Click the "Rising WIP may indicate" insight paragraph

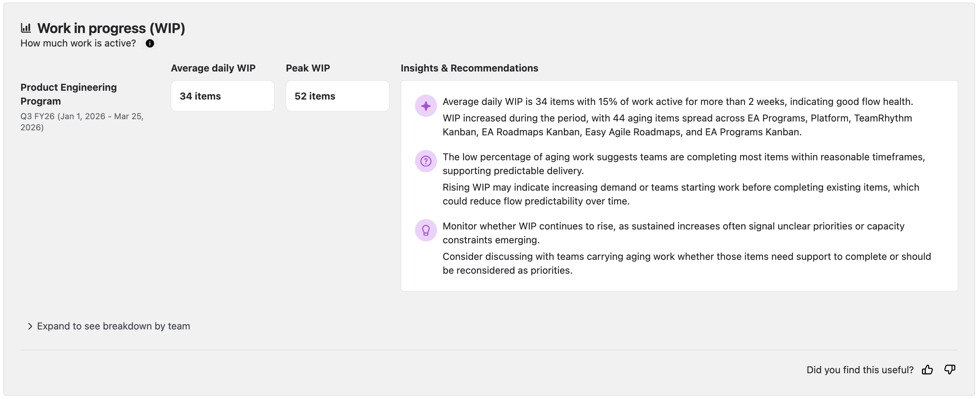click(680, 194)
